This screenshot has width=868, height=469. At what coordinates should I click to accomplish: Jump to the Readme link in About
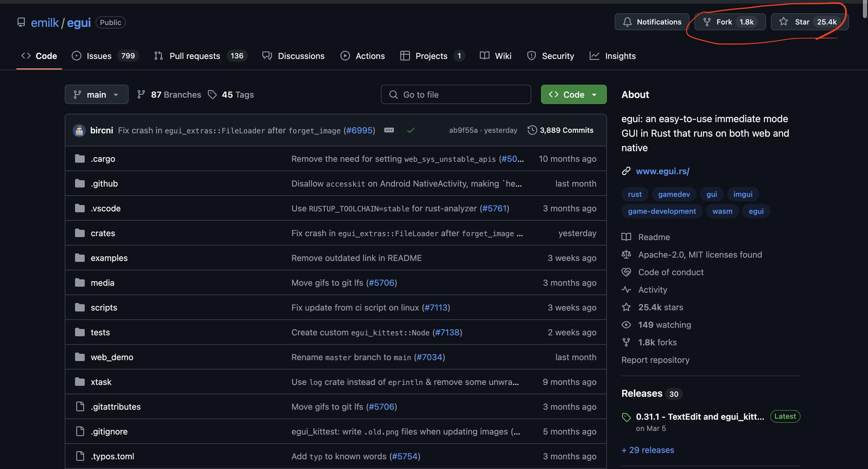point(654,237)
